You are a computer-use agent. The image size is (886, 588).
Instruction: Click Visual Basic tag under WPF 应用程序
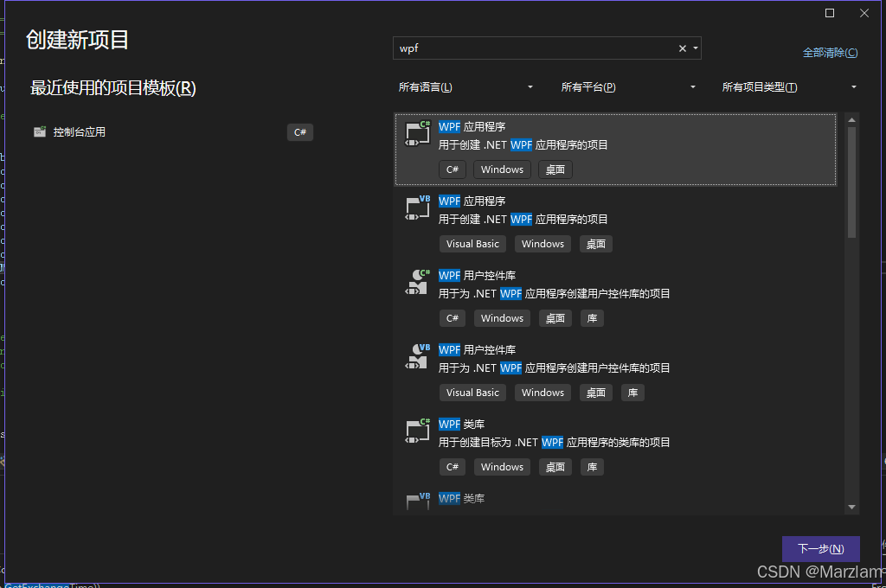[x=472, y=244]
